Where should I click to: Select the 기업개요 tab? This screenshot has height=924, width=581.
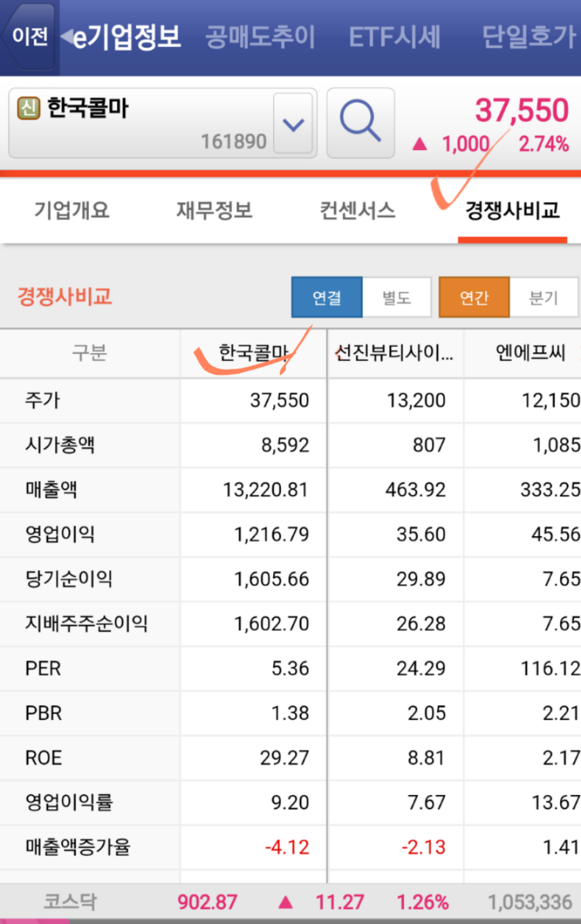tap(72, 210)
